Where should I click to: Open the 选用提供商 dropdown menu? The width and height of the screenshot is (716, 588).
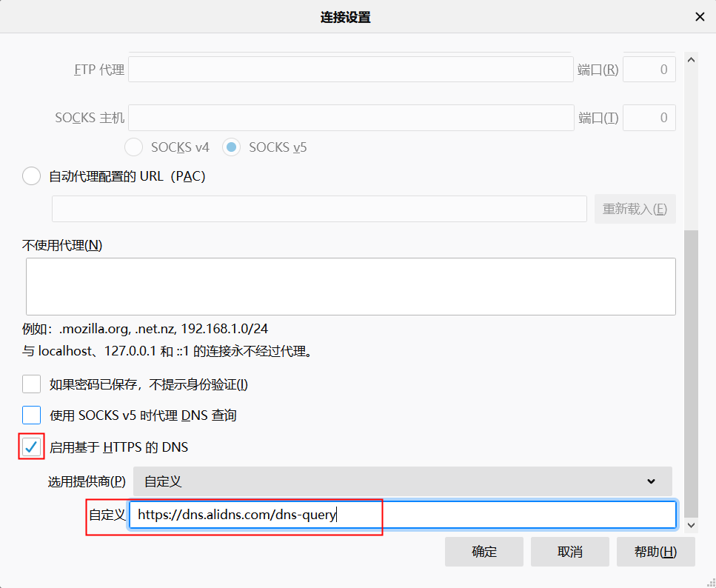[x=402, y=481]
